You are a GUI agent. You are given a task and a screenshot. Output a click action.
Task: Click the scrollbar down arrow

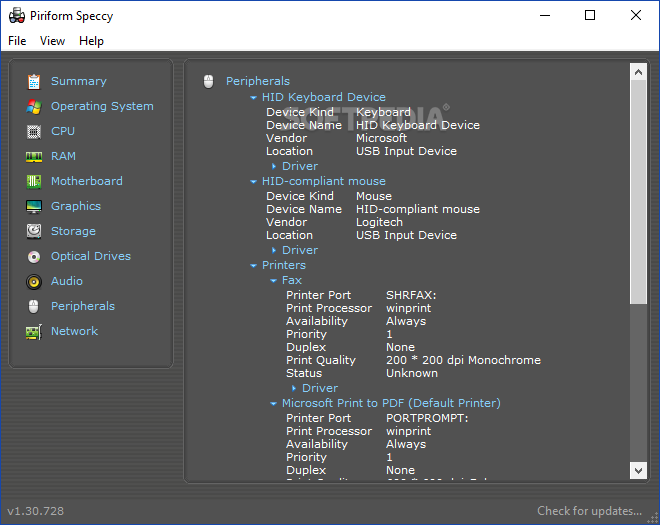pos(638,470)
